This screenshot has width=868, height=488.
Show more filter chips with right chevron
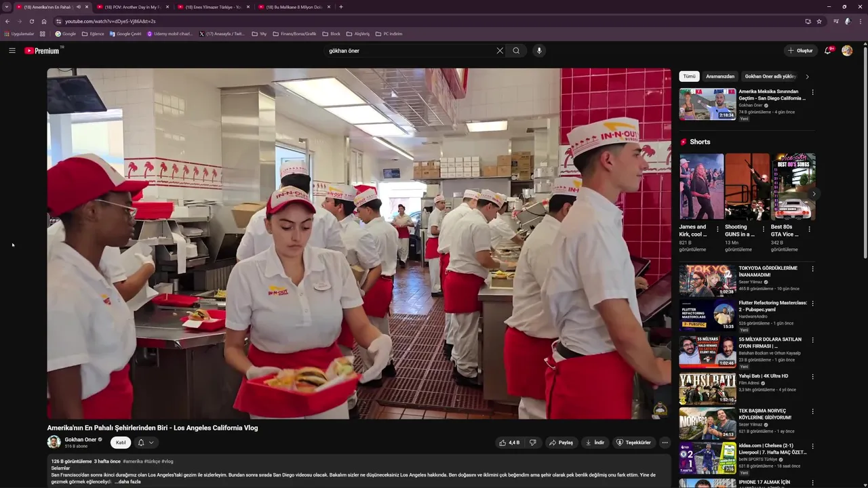tap(807, 77)
